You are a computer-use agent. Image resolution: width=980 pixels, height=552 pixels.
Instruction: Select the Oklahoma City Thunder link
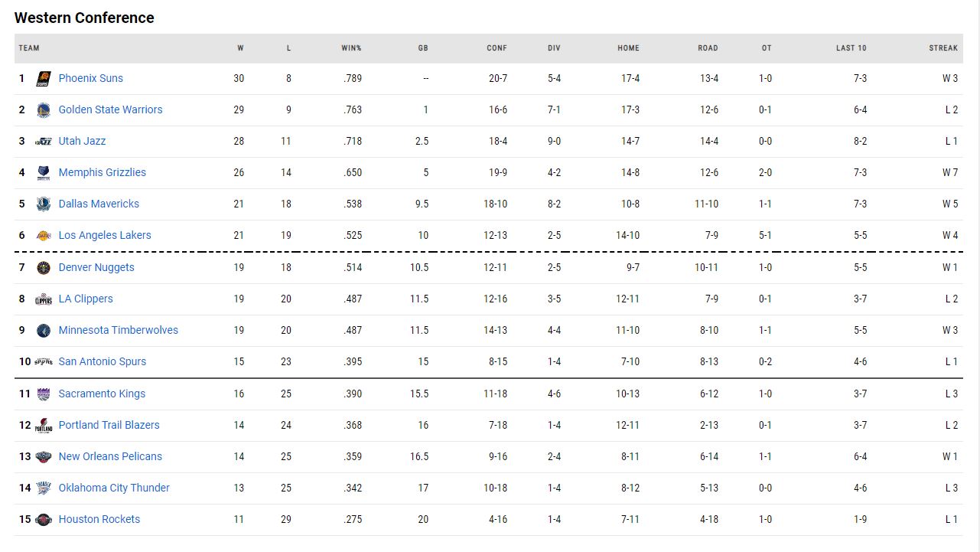[x=114, y=488]
